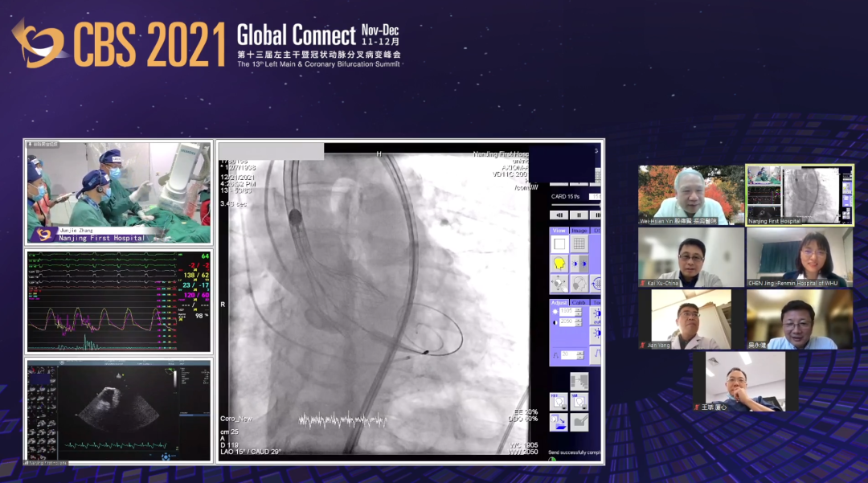Open the CARD 15 f/s frame rate dropdown
868x483 pixels.
(x=595, y=197)
